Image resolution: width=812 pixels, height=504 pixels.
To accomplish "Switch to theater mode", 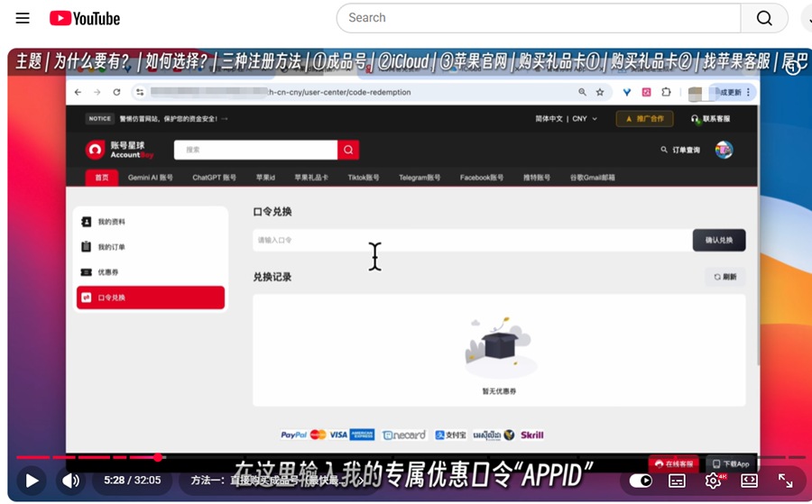I will click(750, 481).
